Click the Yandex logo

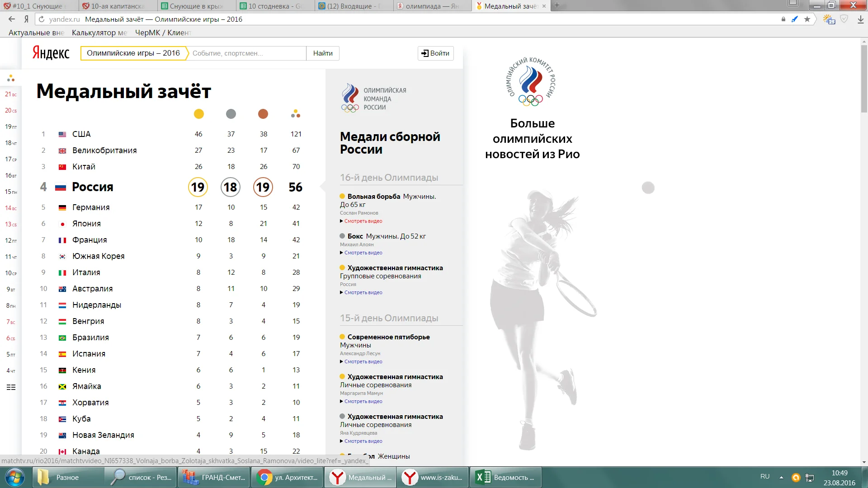pyautogui.click(x=51, y=53)
